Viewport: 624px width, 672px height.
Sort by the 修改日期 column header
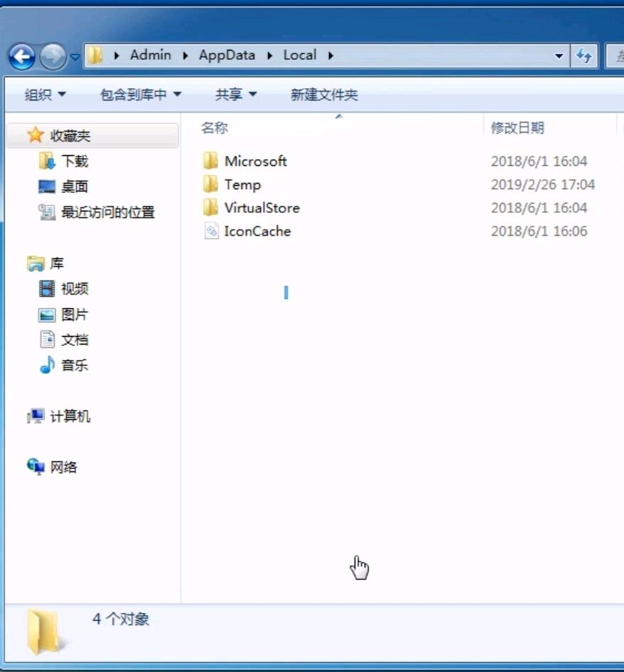click(x=517, y=127)
